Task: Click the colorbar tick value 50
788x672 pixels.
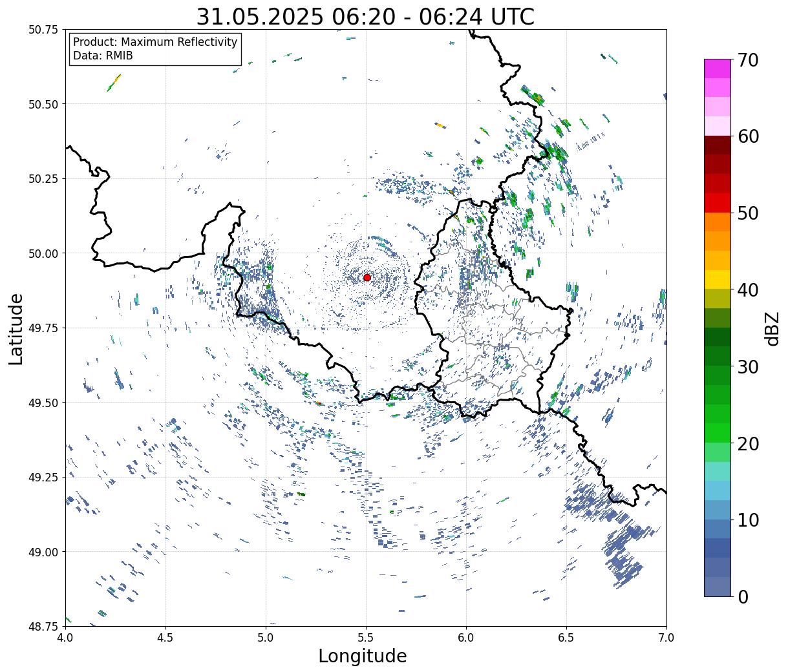Action: coord(748,213)
